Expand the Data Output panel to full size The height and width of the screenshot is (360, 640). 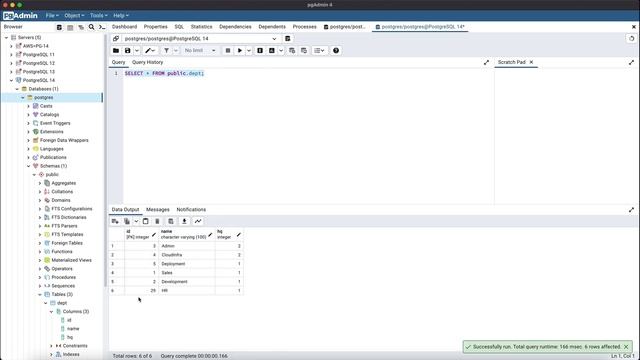tap(631, 210)
